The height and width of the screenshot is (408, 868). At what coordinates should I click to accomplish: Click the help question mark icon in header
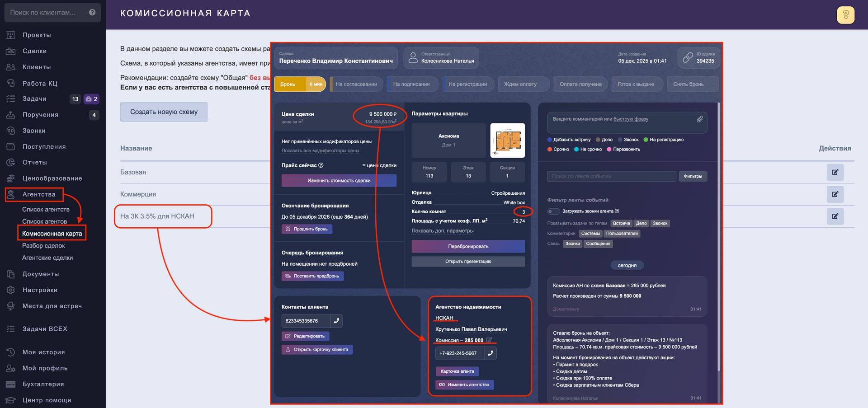(845, 15)
